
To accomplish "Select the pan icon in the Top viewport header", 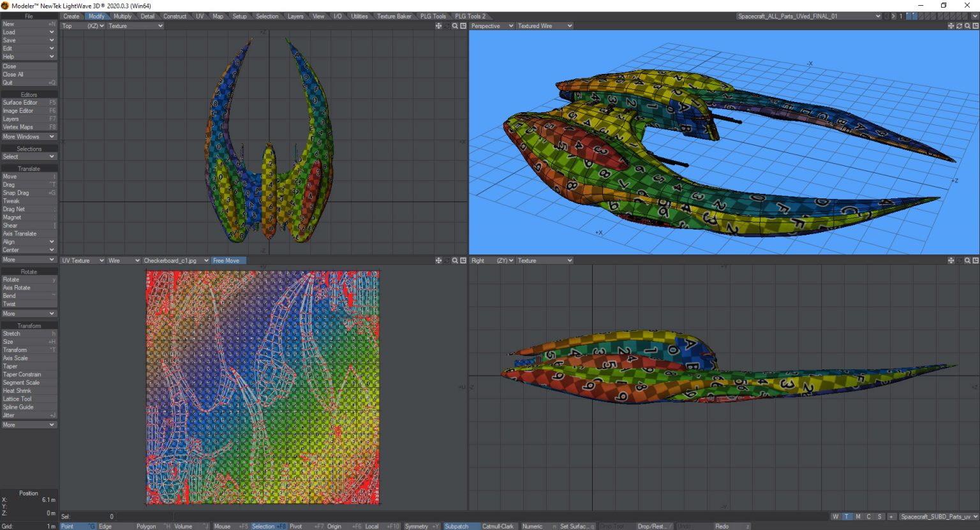I will coord(438,26).
